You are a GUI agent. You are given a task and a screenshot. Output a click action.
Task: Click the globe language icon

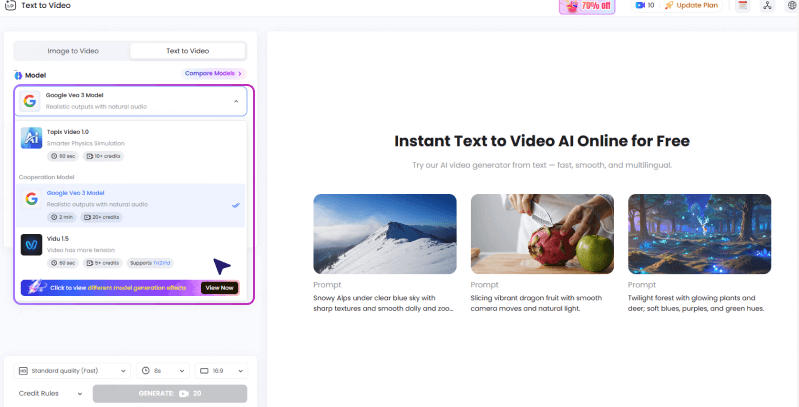792,6
